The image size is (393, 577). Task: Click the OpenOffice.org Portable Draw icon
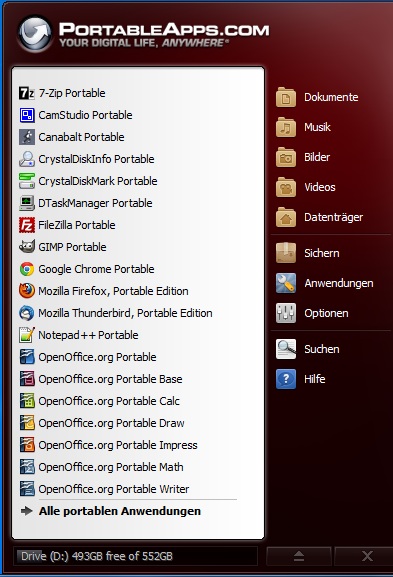27,423
